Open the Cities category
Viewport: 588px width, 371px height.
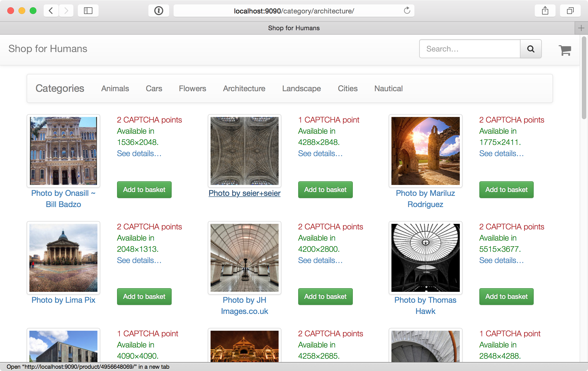[348, 88]
